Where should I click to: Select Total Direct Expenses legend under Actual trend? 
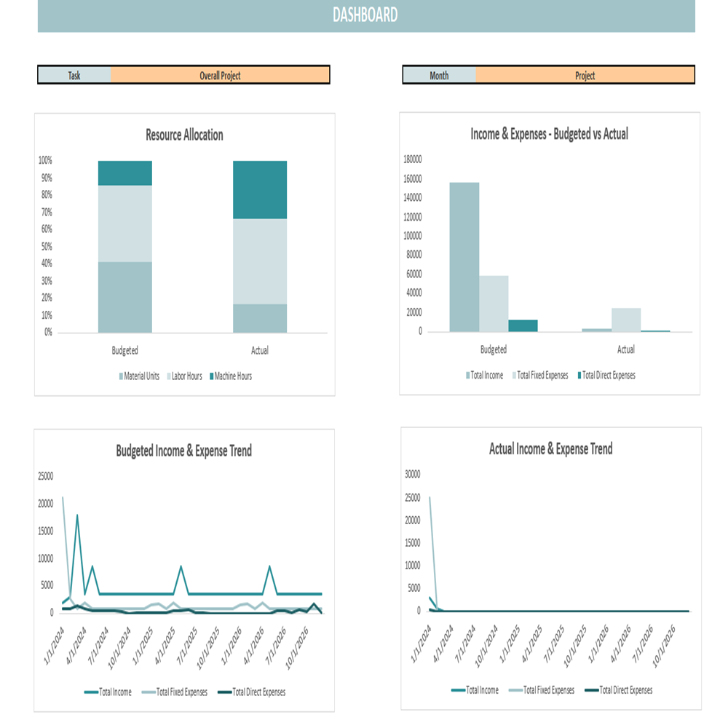pos(590,689)
